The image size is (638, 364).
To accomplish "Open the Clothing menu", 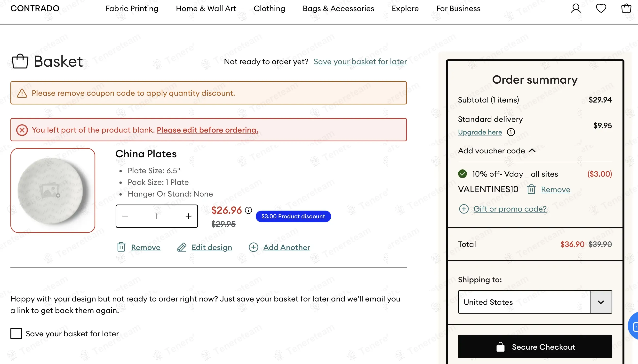I will coord(269,8).
